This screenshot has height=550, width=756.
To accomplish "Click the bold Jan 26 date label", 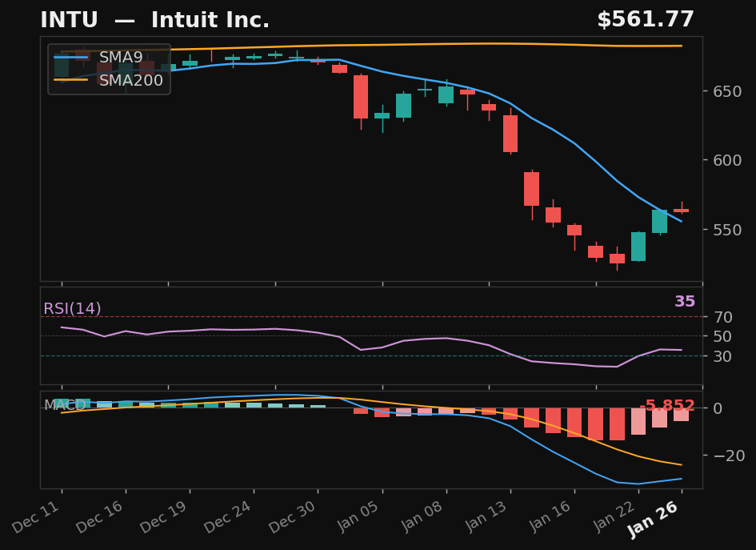I will tap(654, 519).
